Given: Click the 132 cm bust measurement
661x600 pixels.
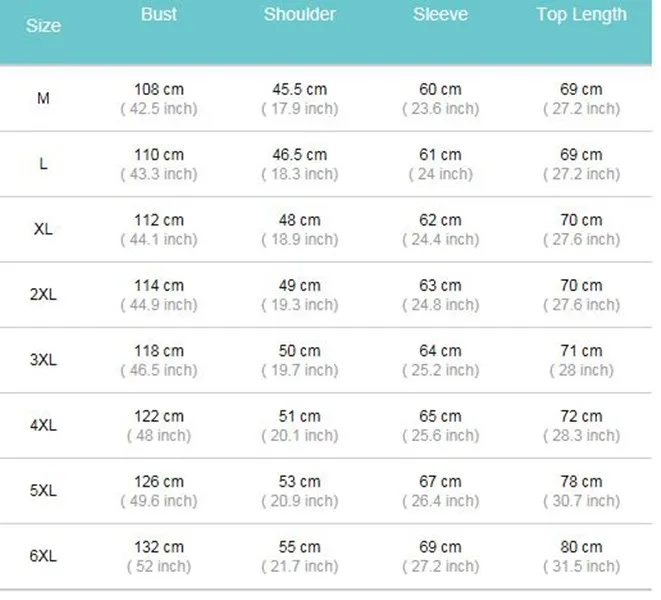Looking at the screenshot, I should tap(159, 547).
